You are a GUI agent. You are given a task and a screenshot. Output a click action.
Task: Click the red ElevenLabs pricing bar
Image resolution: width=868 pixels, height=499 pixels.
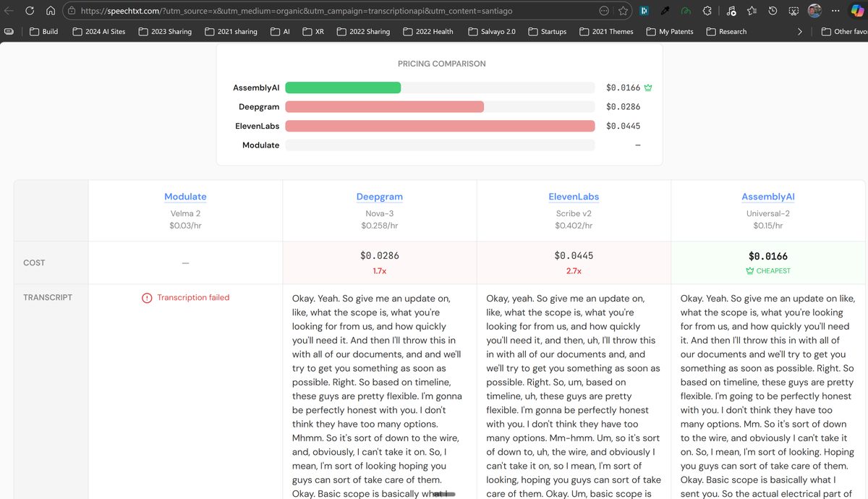pyautogui.click(x=440, y=126)
